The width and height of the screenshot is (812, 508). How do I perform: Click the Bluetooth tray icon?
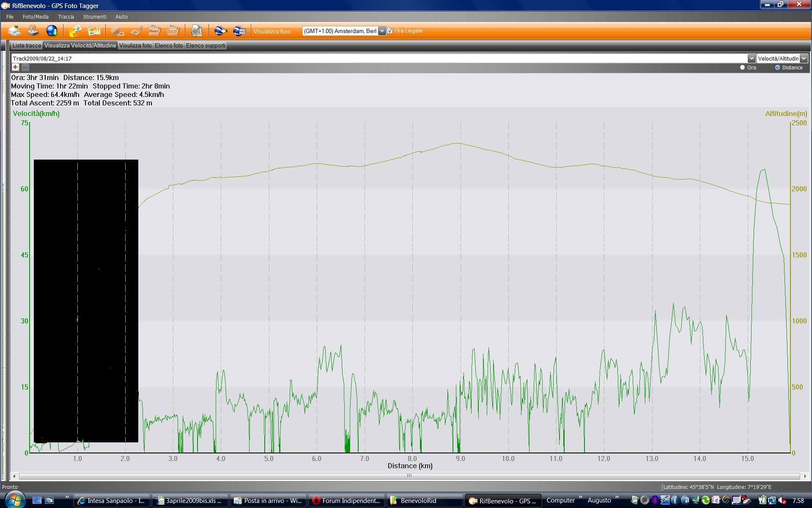click(655, 500)
